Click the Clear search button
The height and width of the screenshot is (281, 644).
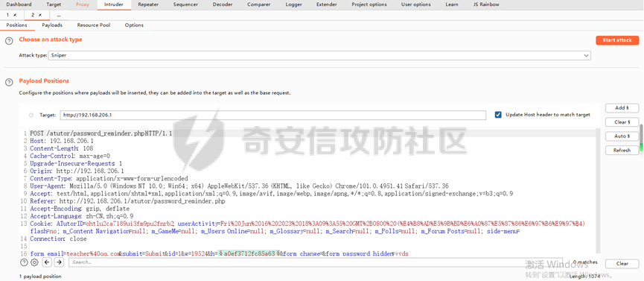click(x=622, y=264)
